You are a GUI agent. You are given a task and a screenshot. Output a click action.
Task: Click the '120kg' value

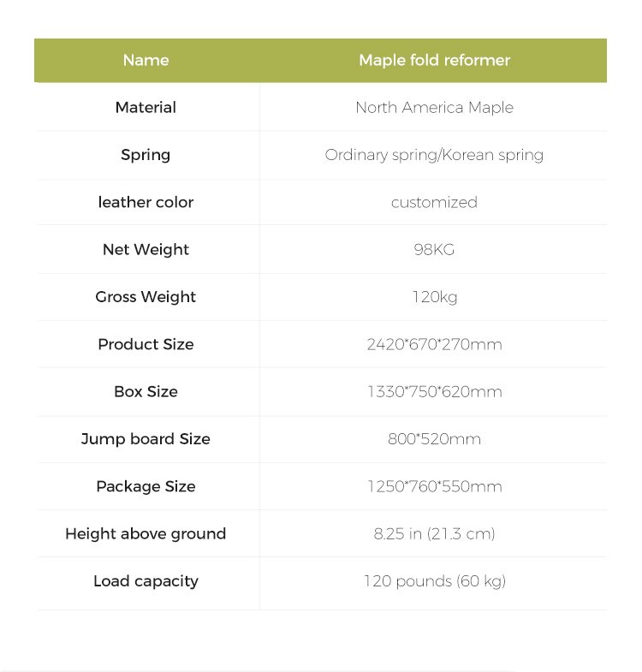pos(434,297)
